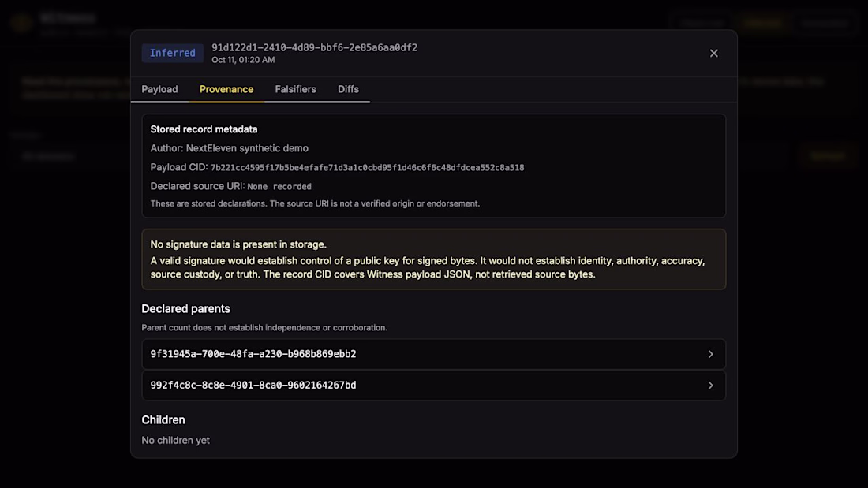Click the Payload CID hash value
The image size is (868, 488).
367,168
